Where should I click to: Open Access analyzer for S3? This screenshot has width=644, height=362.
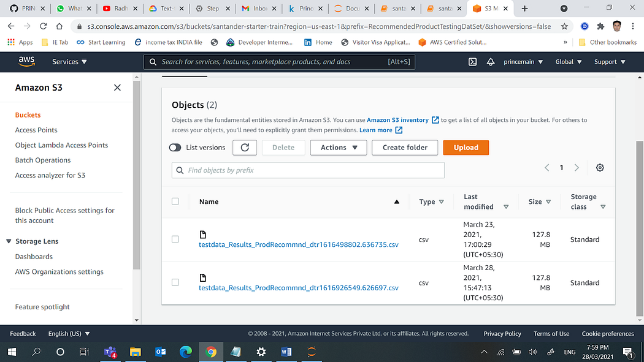tap(50, 175)
